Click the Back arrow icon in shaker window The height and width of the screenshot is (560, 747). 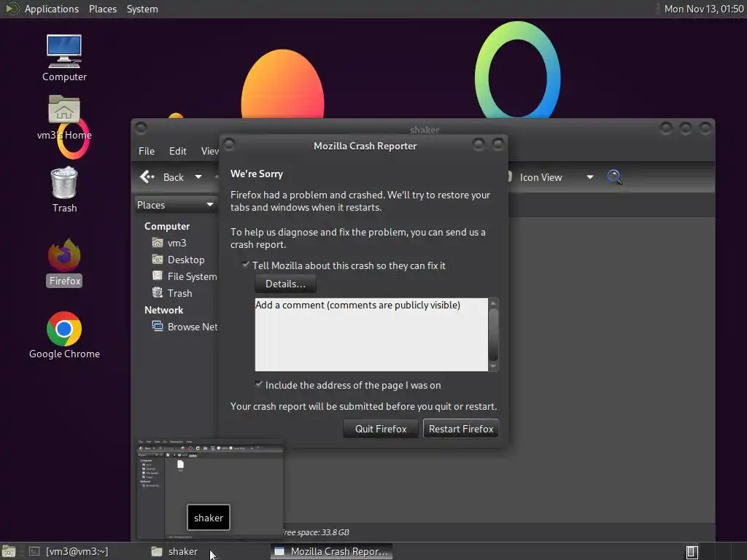147,177
